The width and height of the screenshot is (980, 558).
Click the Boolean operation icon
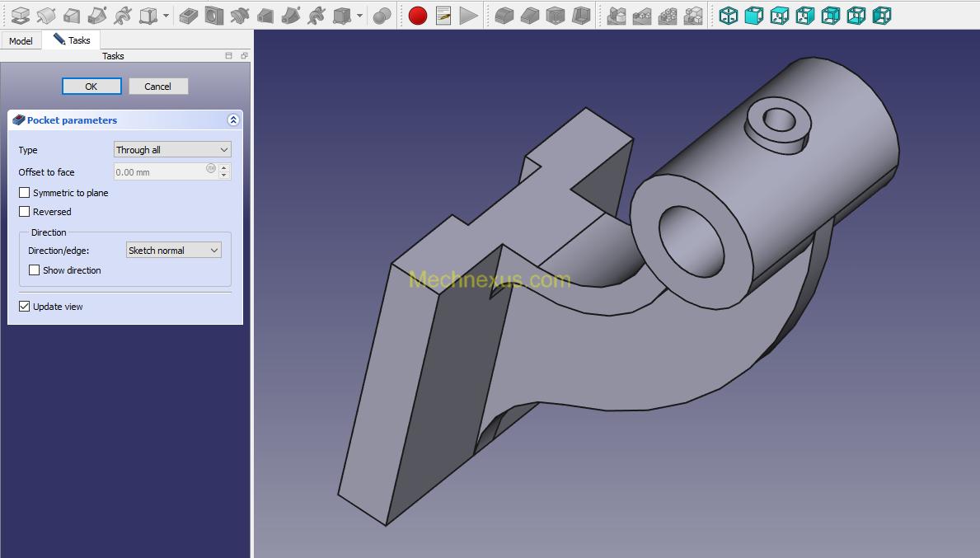(x=382, y=16)
